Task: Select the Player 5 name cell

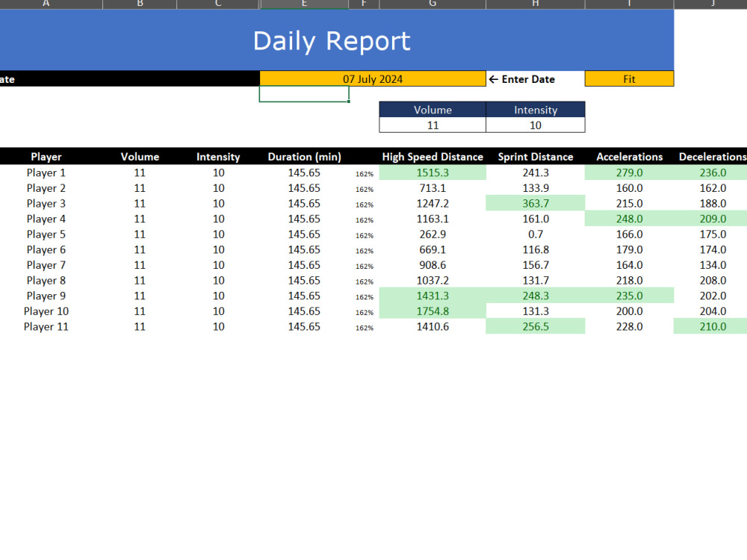Action: coord(46,234)
